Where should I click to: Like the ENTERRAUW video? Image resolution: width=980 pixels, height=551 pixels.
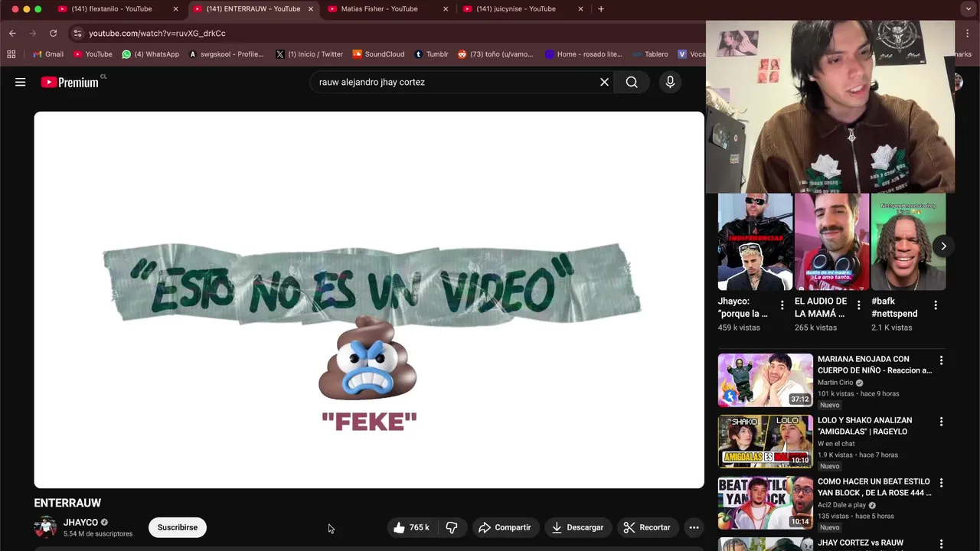[411, 527]
